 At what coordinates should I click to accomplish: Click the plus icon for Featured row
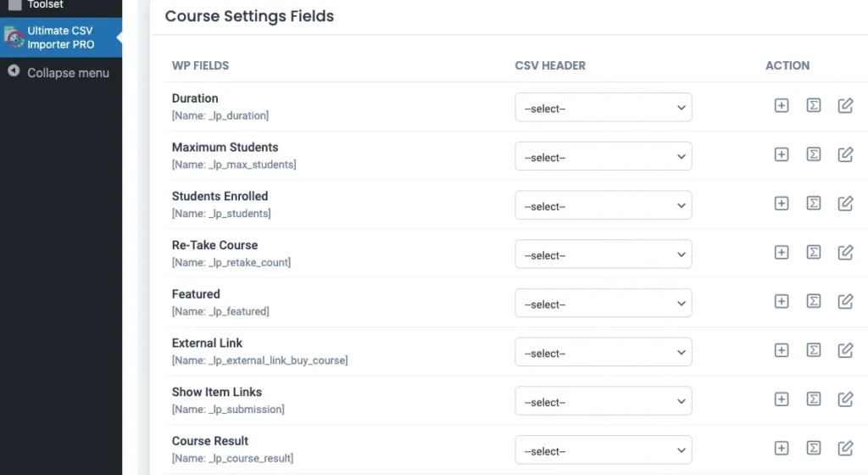pos(782,301)
